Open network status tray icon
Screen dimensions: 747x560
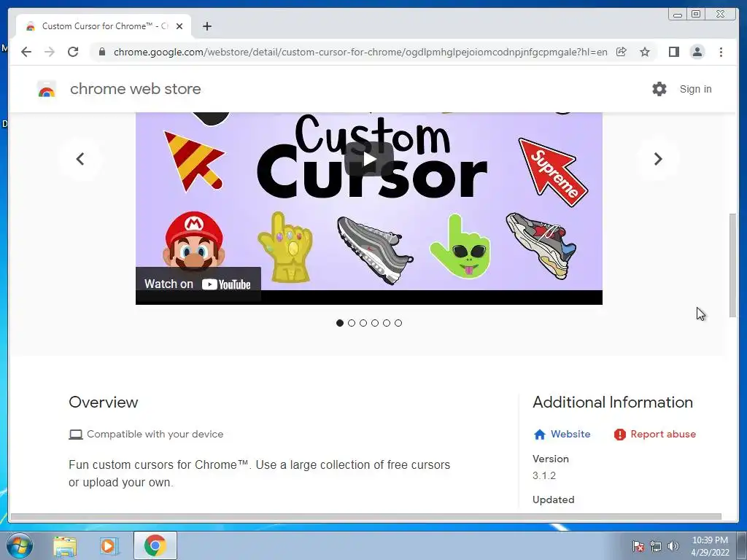point(656,545)
